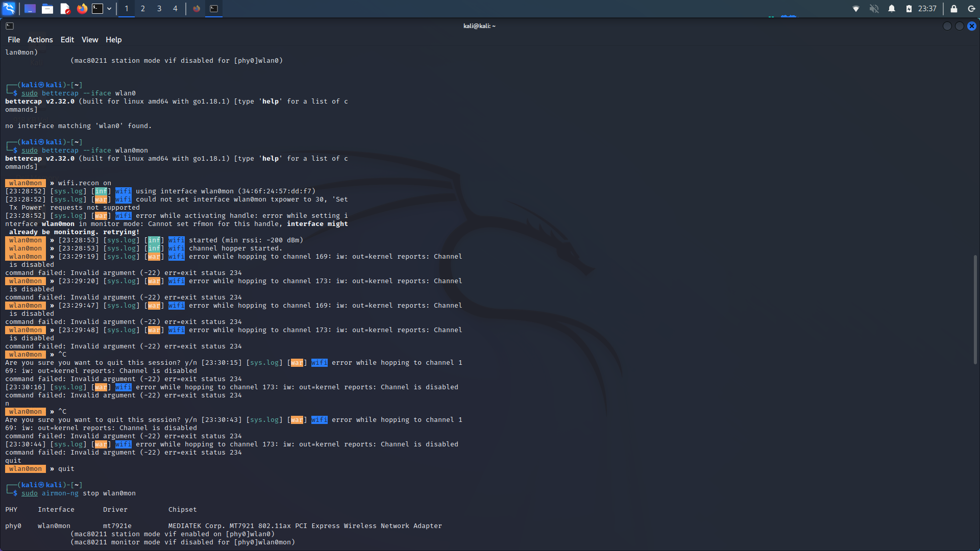Click 'phy0' in the airmon-ng table
The image size is (980, 551).
pyautogui.click(x=13, y=526)
